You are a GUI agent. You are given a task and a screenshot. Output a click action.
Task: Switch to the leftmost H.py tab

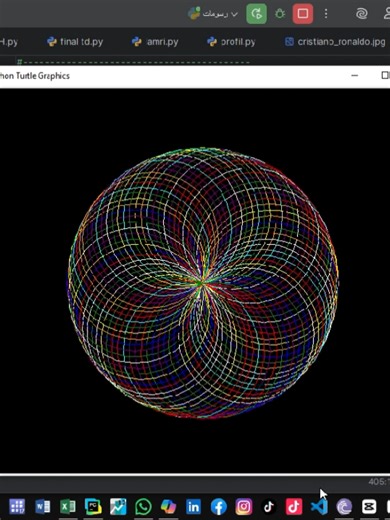(9, 42)
